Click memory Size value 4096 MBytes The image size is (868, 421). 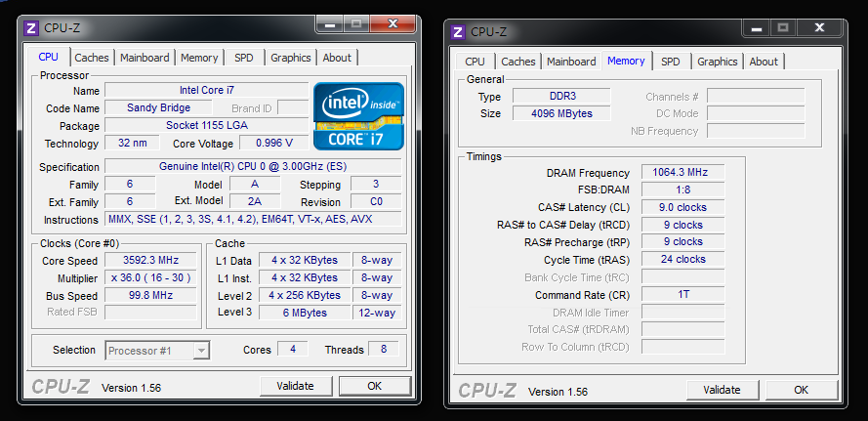click(x=561, y=113)
